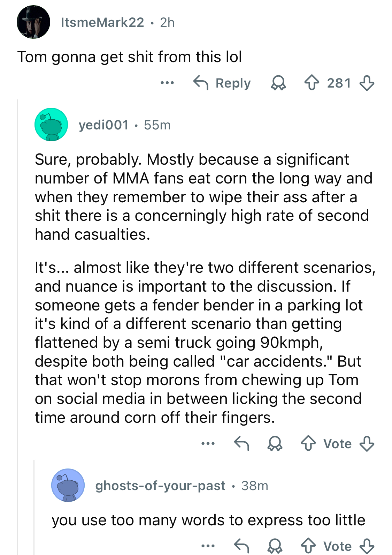Downvote yedi001's comment

point(367,444)
